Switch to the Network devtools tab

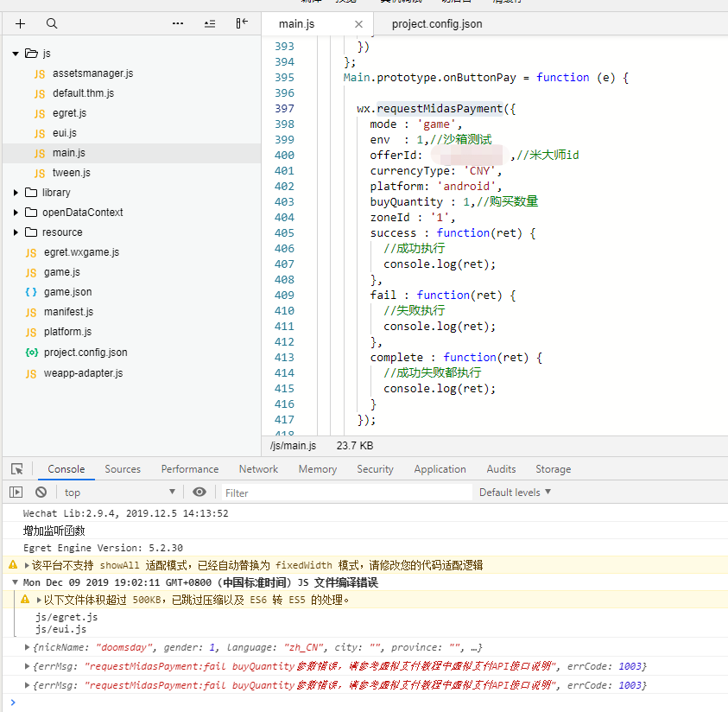click(258, 469)
